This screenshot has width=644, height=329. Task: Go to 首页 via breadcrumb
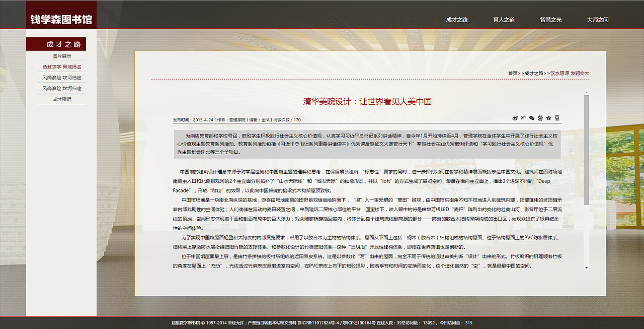click(x=512, y=73)
